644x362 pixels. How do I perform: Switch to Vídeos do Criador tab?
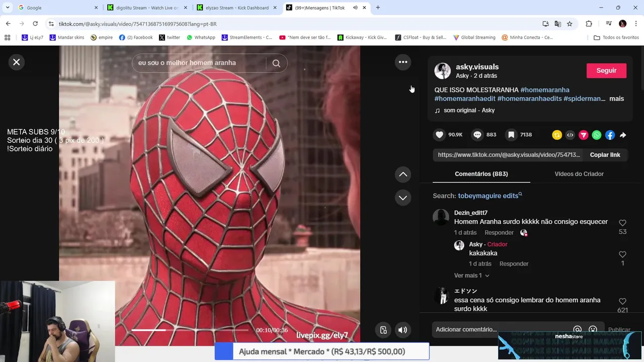point(579,174)
